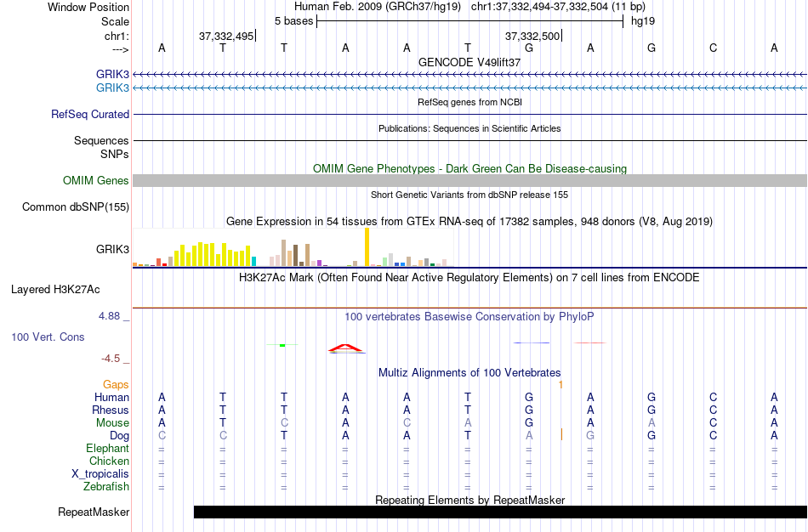
Task: Select the 'Human Feb. 2009 (GRCh37/hg19)' title text
Action: (378, 7)
